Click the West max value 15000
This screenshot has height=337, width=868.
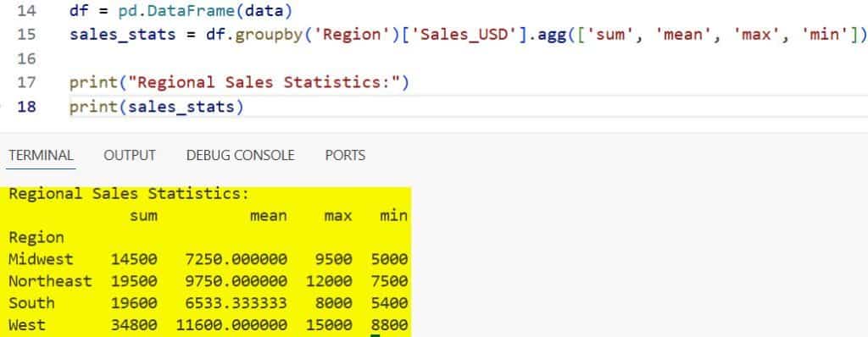329,325
